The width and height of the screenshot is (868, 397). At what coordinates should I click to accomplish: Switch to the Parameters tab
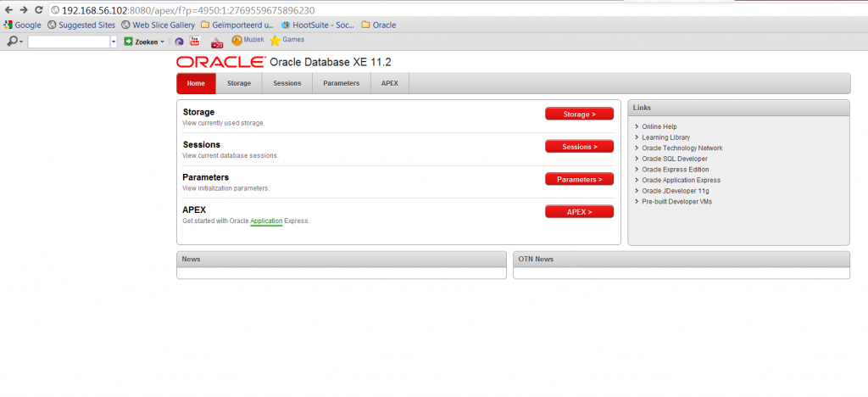point(342,84)
